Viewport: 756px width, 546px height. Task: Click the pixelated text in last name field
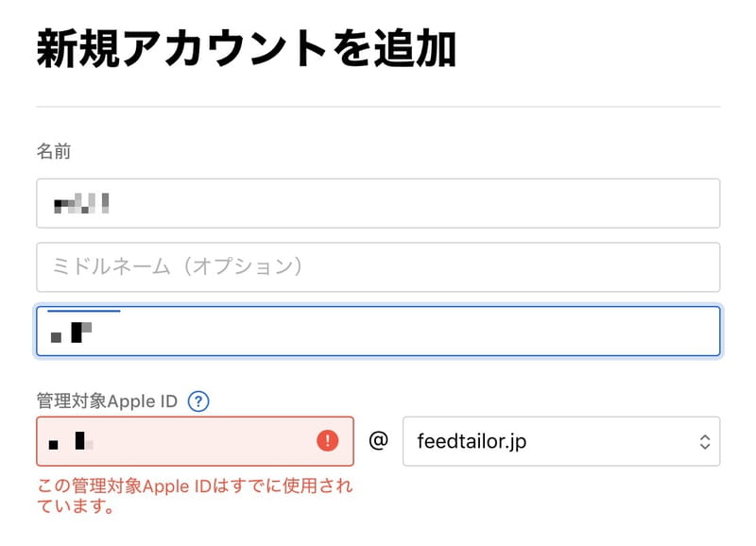click(72, 333)
